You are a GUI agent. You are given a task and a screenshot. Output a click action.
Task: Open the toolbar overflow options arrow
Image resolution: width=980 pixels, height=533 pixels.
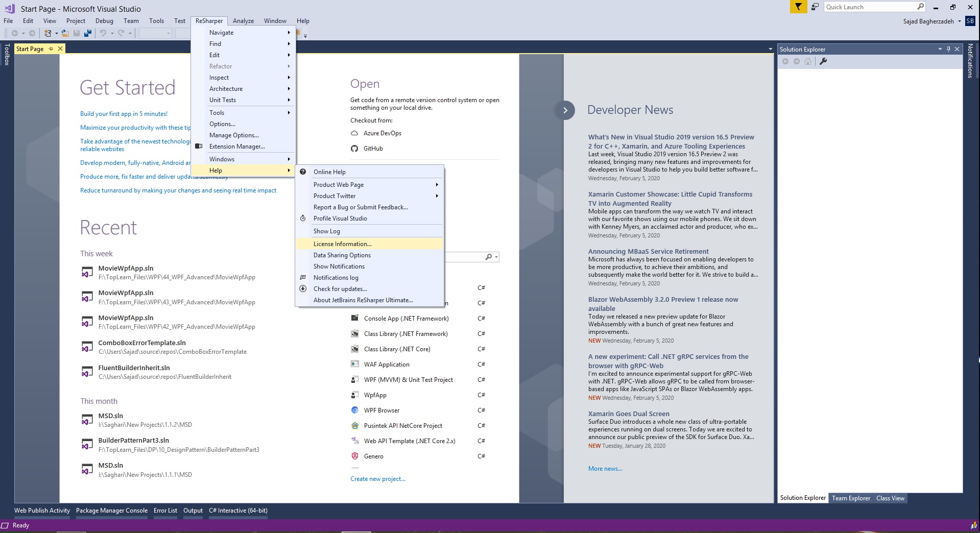coord(305,36)
